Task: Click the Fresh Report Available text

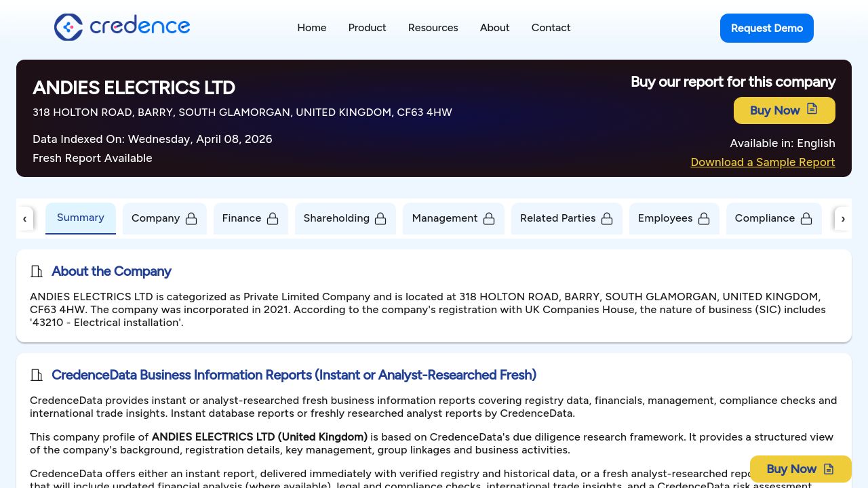Action: 92,159
